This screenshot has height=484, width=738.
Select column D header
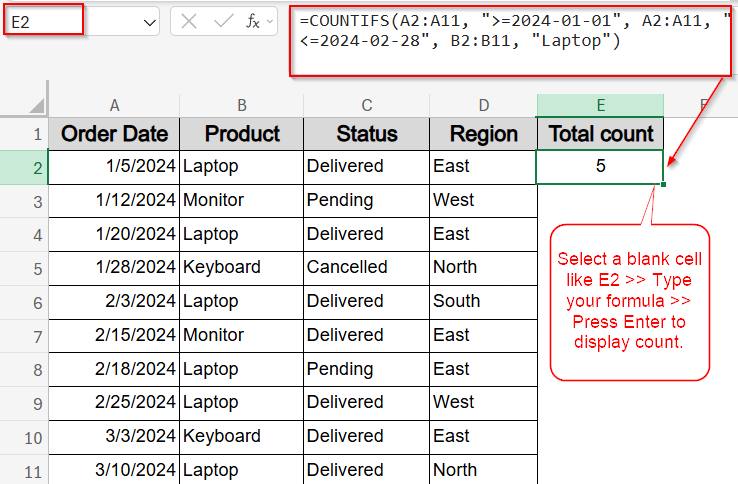pos(483,105)
